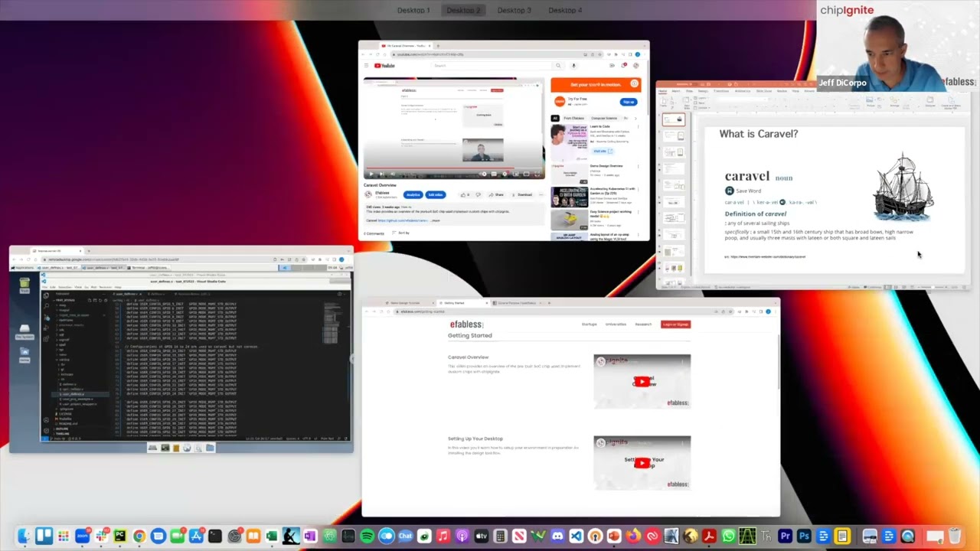Screen dimensions: 980x551
Task: Toggle captions in the YouTube player
Action: click(495, 174)
